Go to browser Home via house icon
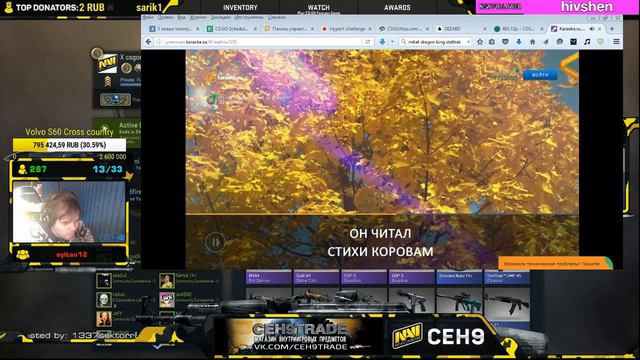The image size is (640, 360). pyautogui.click(x=532, y=42)
